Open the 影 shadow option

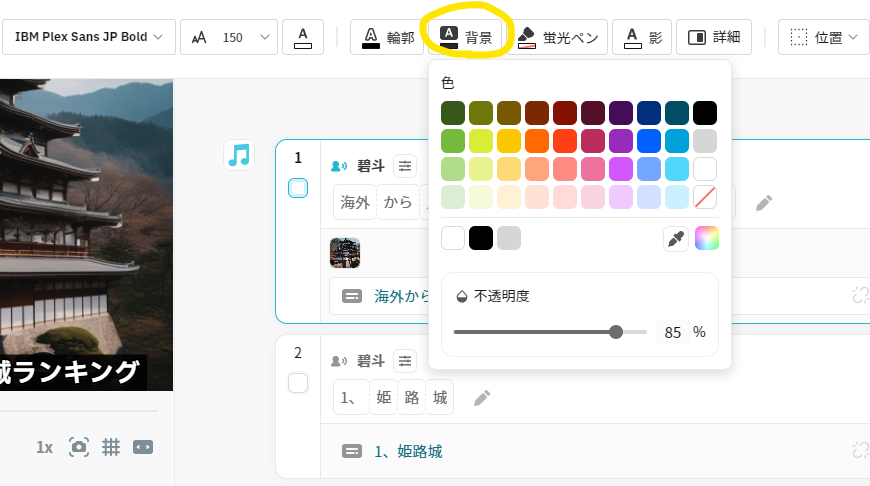[x=642, y=37]
